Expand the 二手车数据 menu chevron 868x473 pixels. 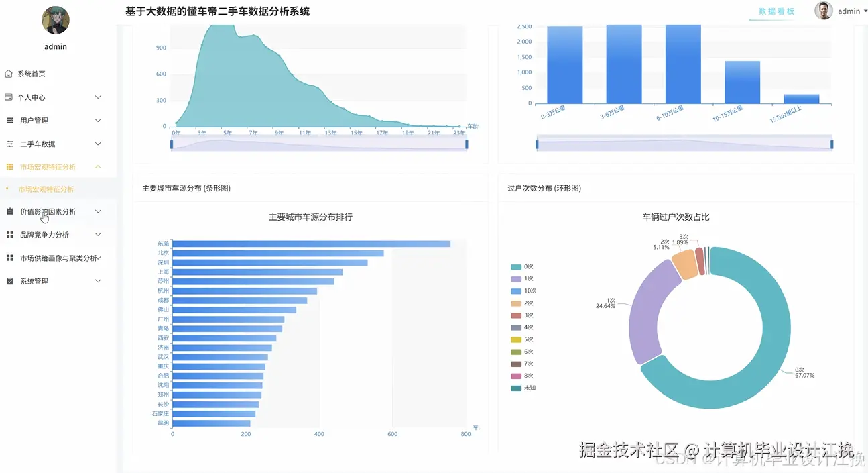[x=98, y=144]
